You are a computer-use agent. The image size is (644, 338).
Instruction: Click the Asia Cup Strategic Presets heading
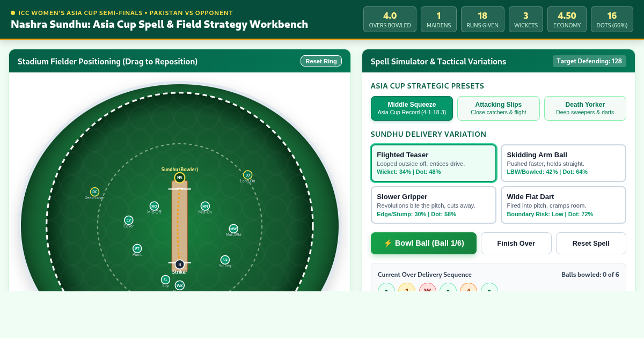coord(427,86)
